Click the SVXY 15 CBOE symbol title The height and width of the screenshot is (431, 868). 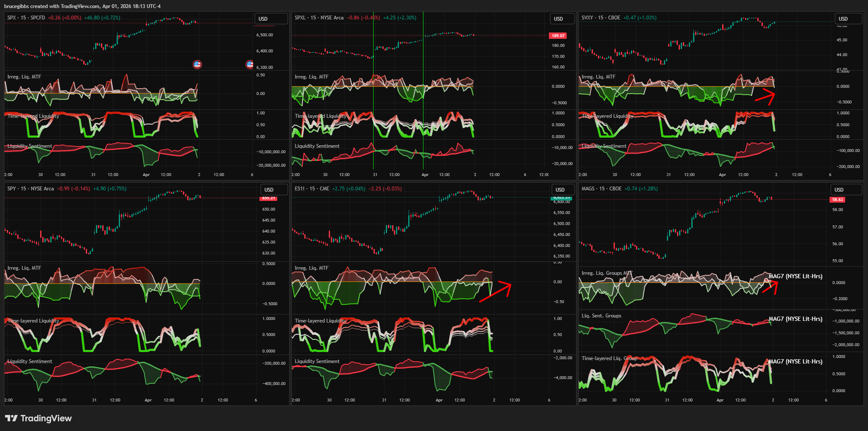pyautogui.click(x=601, y=18)
